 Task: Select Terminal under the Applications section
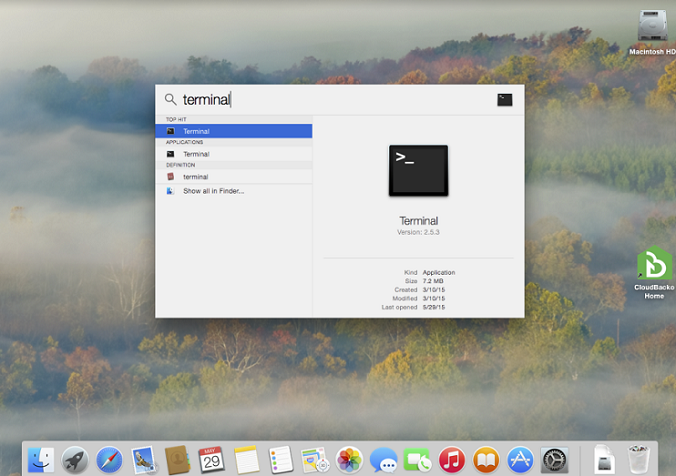[196, 154]
